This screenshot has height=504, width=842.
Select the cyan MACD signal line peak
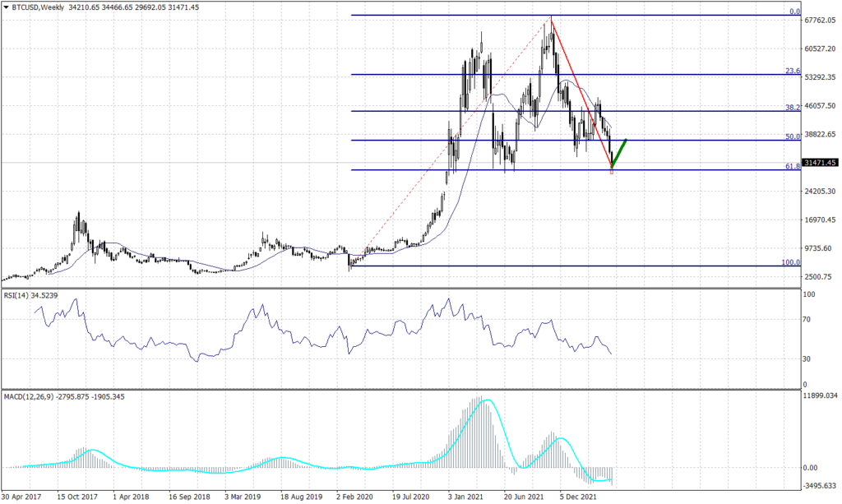tap(488, 400)
